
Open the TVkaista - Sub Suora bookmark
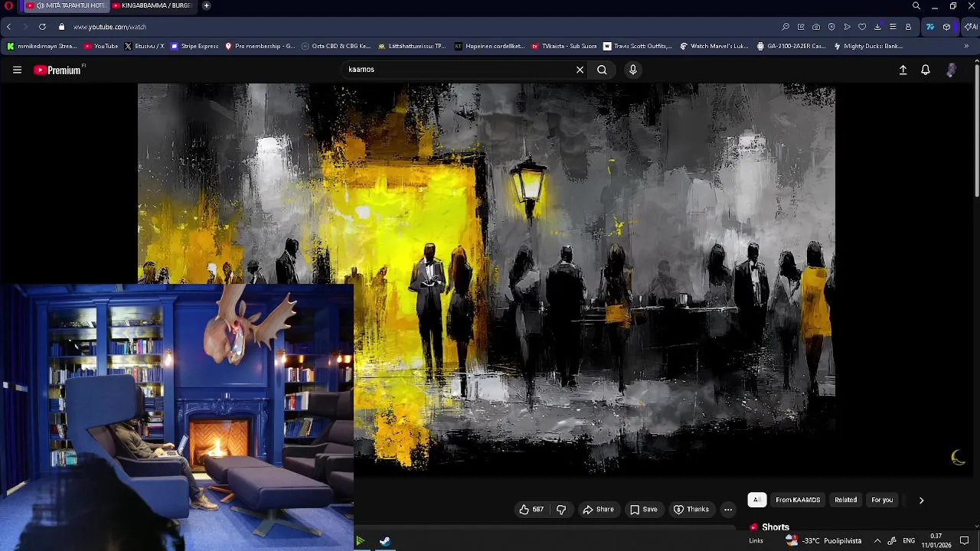point(564,46)
